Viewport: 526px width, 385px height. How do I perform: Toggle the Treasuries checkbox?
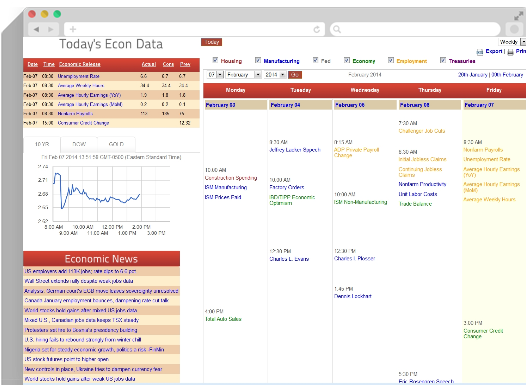click(x=443, y=60)
